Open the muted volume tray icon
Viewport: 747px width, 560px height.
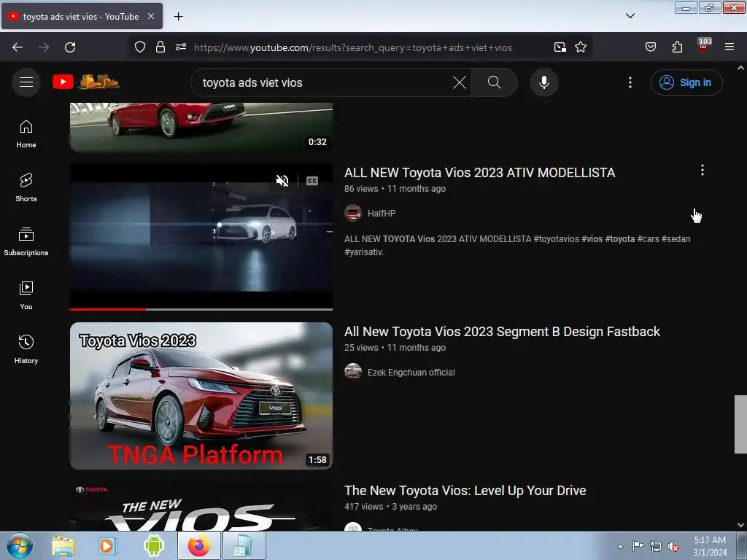coord(673,547)
